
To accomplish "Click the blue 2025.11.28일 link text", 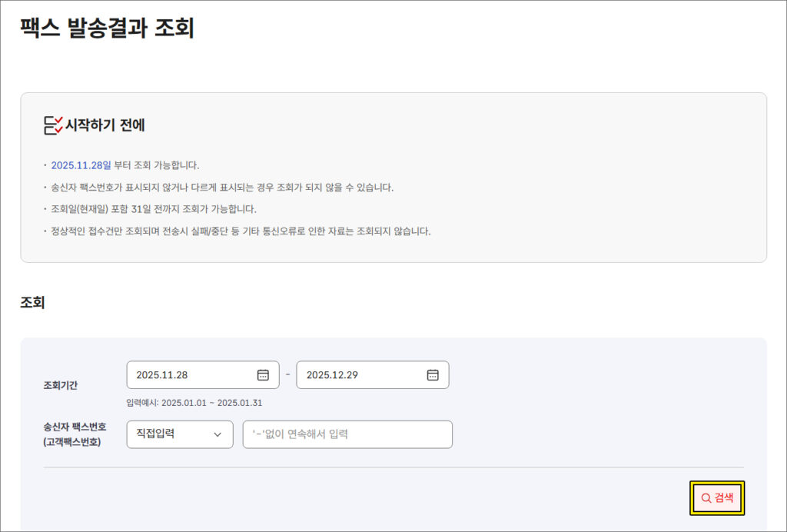I will [x=81, y=165].
